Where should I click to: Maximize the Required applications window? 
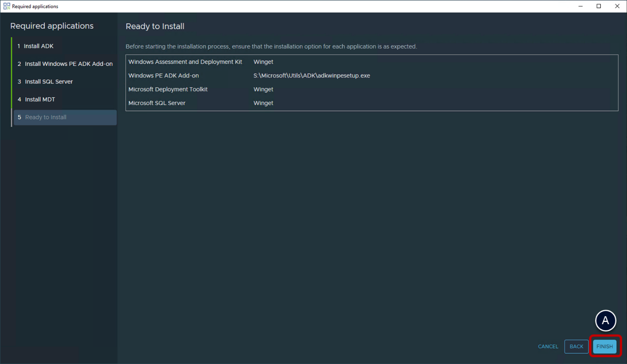tap(599, 6)
